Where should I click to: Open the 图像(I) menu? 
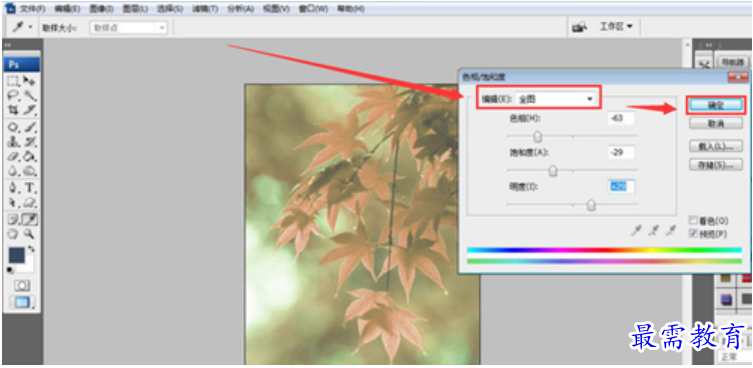pos(101,9)
